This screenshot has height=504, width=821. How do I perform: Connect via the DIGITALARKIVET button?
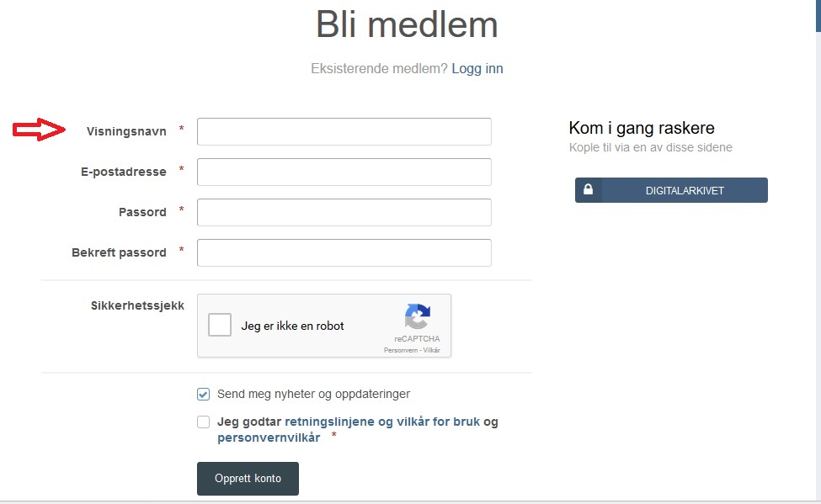click(x=684, y=190)
